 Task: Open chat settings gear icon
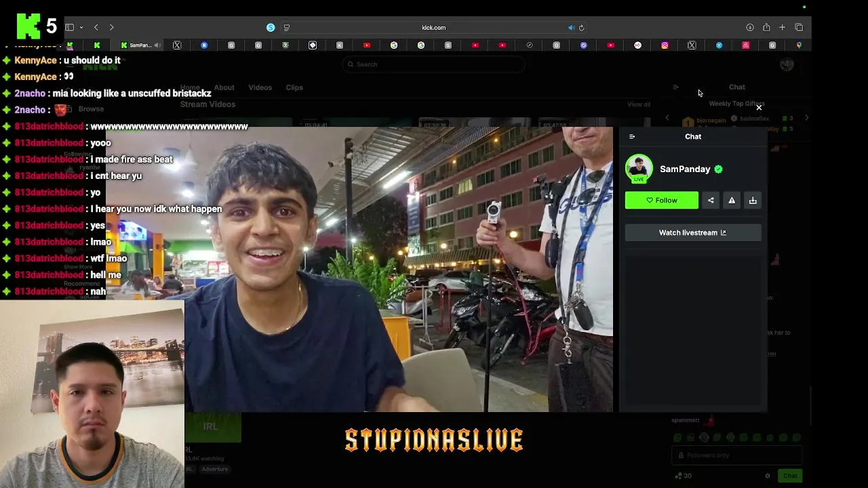768,476
